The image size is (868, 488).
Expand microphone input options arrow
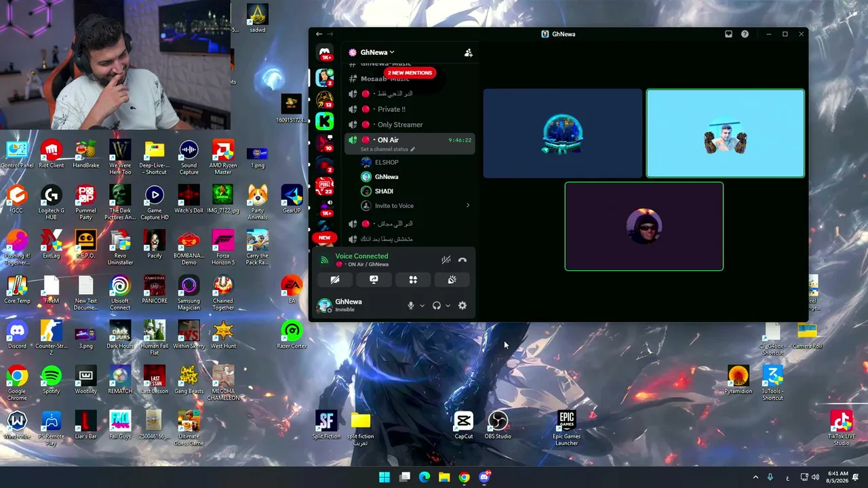[x=422, y=306]
